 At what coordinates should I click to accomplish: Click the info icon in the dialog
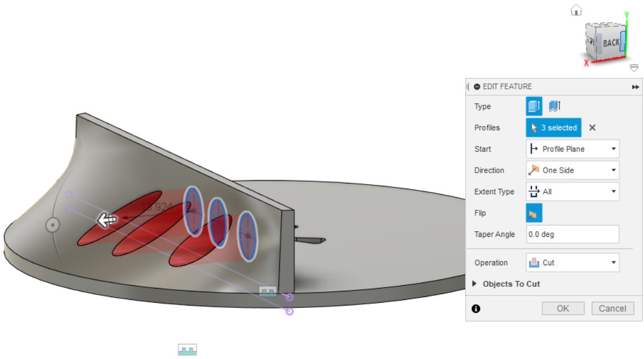coord(476,308)
